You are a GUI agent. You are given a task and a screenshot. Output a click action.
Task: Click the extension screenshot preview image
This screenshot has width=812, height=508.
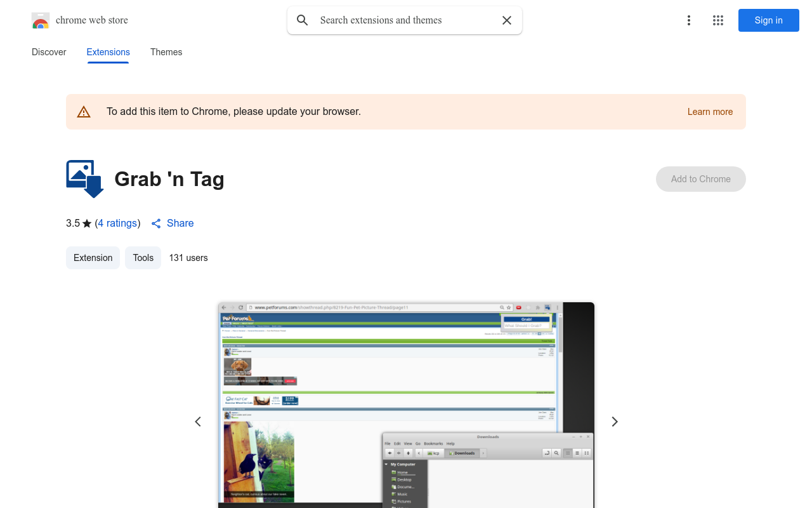[406, 405]
